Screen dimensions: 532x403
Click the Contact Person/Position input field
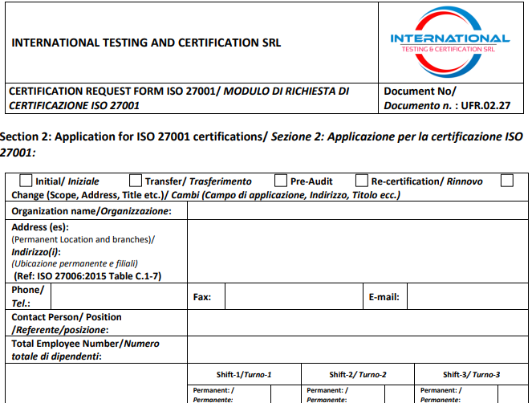[x=358, y=323]
